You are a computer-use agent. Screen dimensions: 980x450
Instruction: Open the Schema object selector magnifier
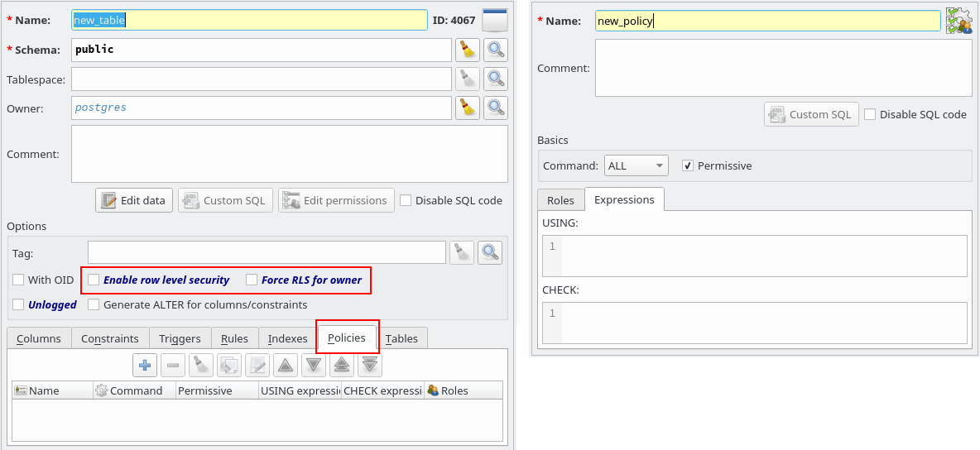click(496, 50)
